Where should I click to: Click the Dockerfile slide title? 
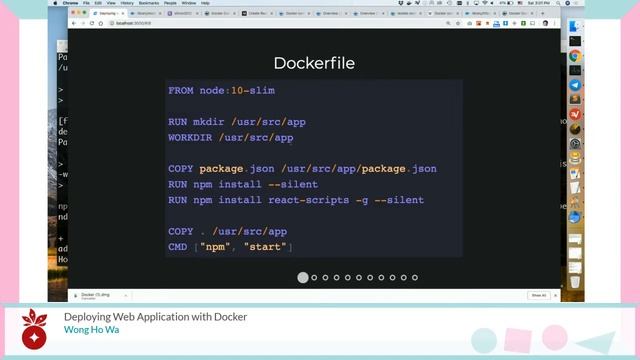pos(314,63)
